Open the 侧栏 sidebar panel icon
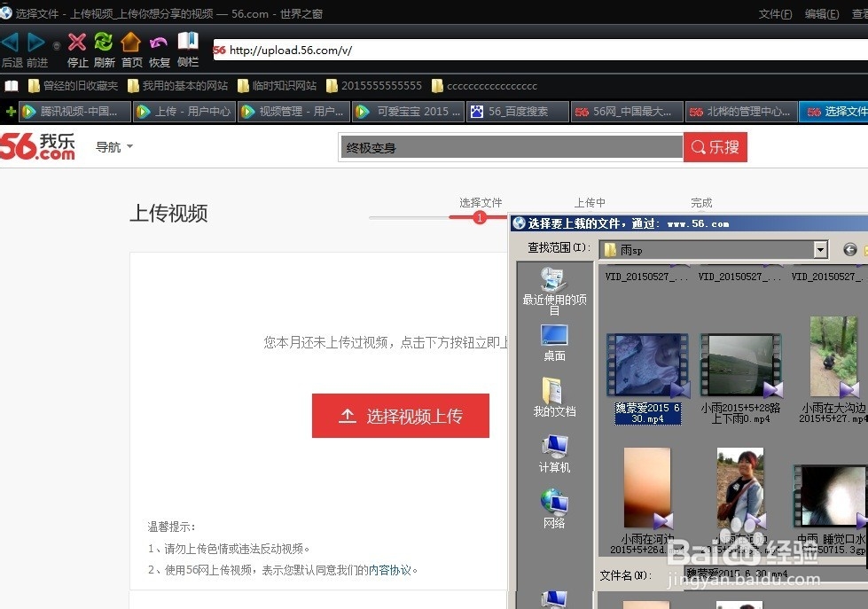868x609 pixels. point(187,41)
